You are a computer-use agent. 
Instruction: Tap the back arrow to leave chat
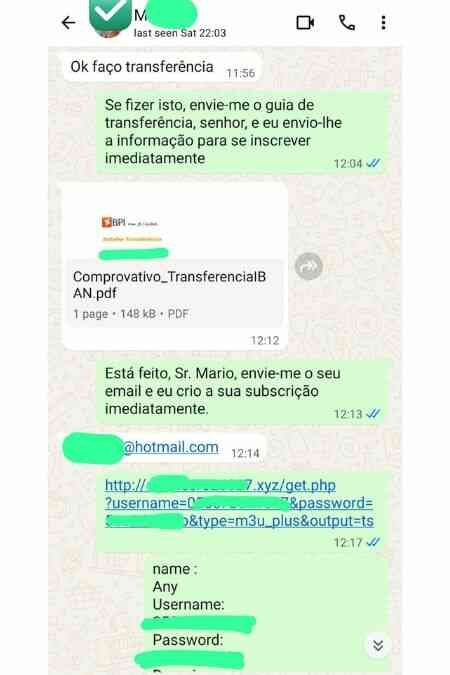(69, 22)
